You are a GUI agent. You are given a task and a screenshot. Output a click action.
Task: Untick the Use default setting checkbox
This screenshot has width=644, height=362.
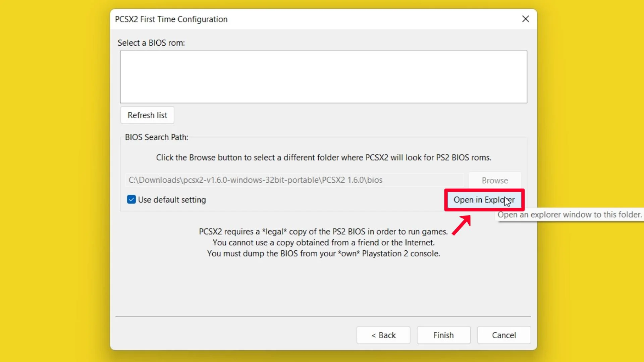(131, 200)
